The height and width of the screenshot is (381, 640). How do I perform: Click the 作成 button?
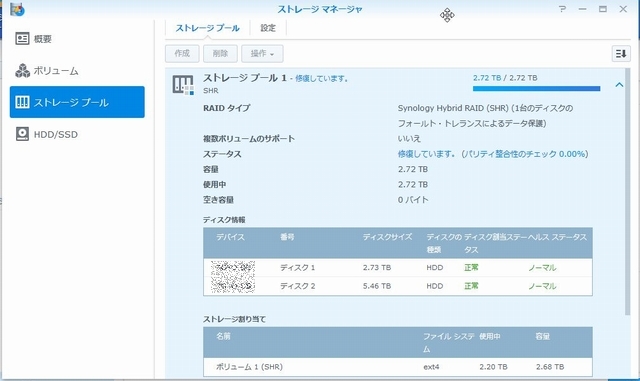(182, 53)
